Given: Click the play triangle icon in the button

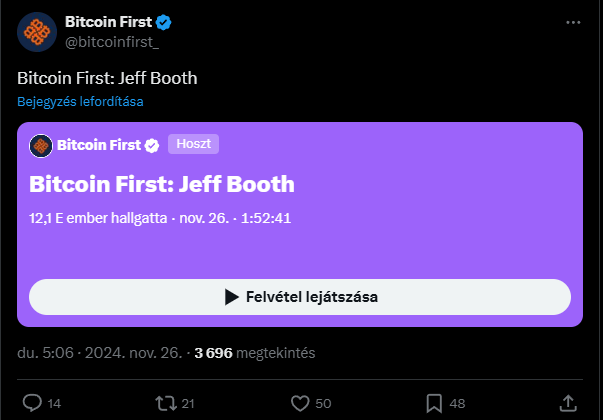Looking at the screenshot, I should [x=232, y=297].
